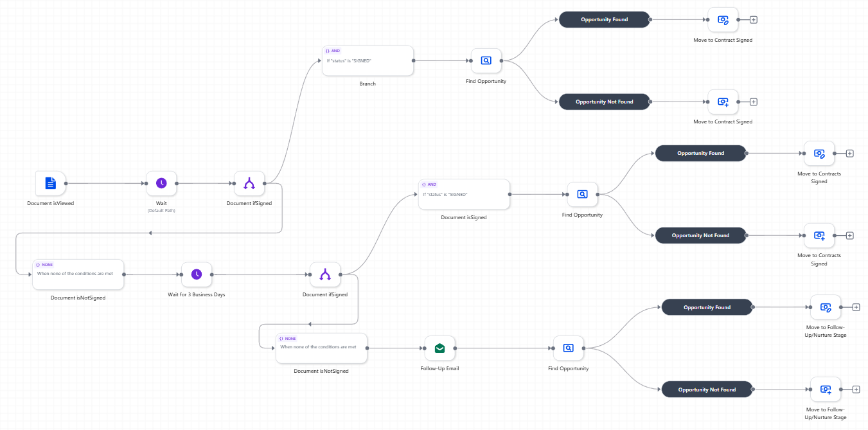
Task: Click the 'Document isViewed' label text
Action: point(51,204)
